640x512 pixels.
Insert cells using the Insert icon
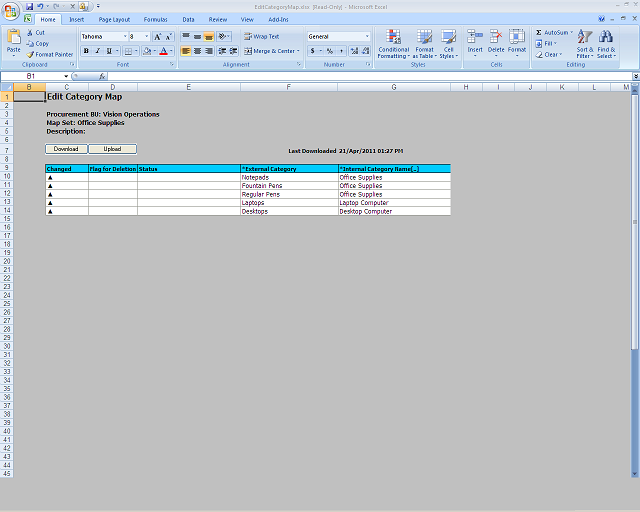point(475,37)
